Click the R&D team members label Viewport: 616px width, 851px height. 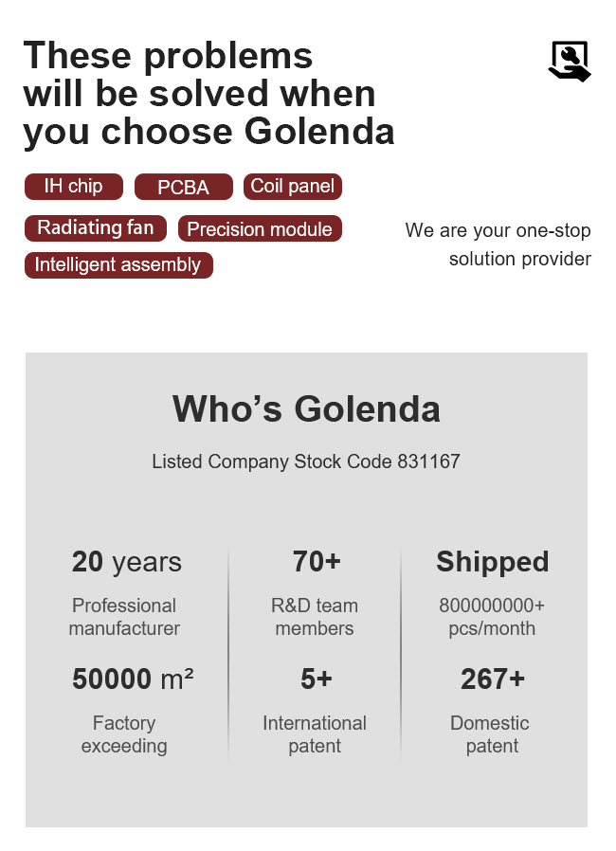click(x=315, y=617)
